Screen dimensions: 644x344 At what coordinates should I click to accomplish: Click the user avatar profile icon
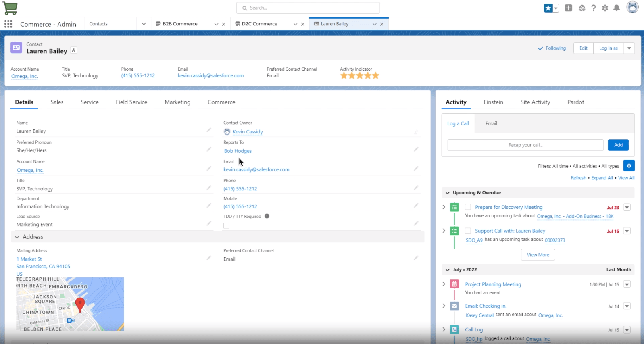point(632,7)
